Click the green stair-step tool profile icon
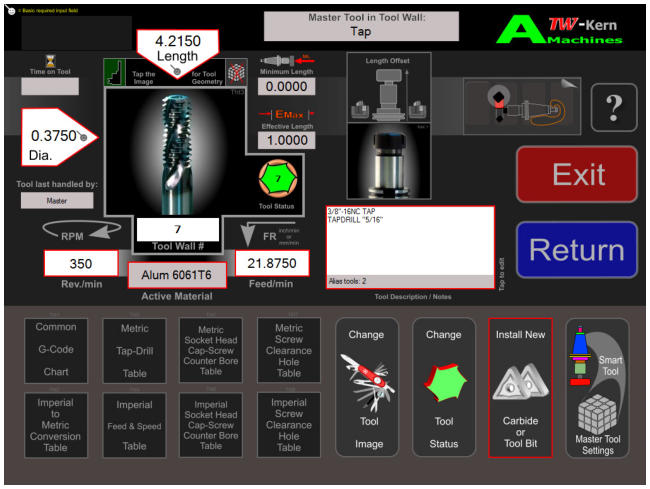 [114, 72]
